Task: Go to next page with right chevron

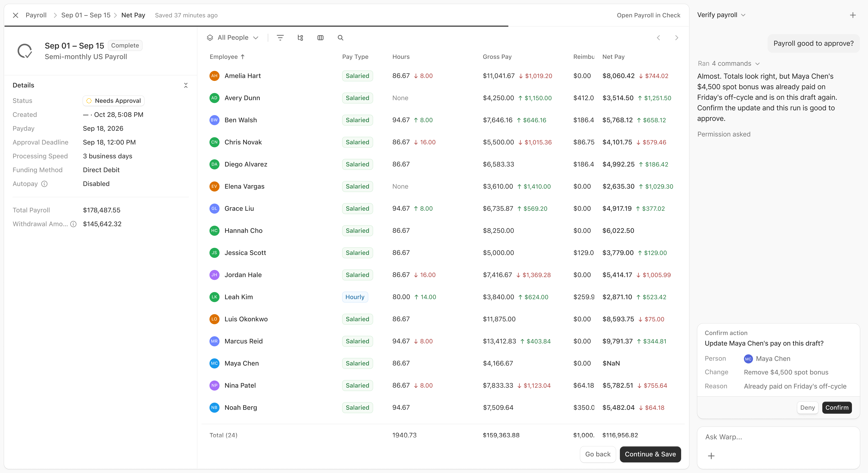Action: [677, 37]
